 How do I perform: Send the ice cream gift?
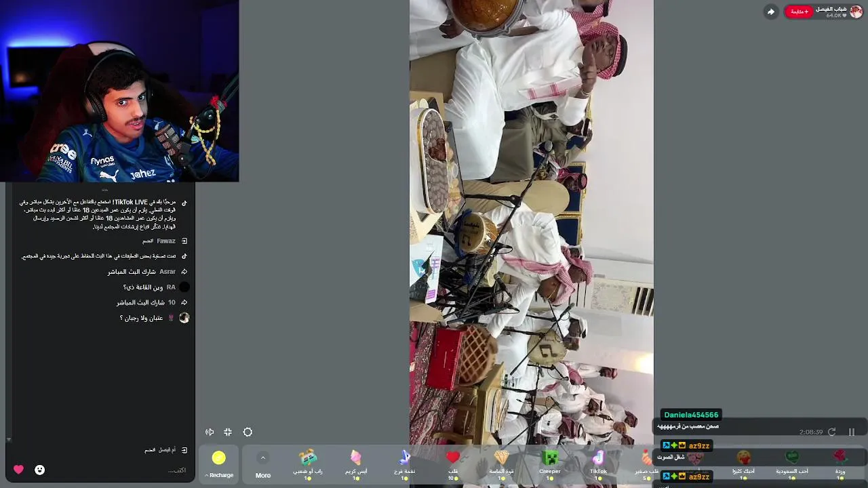(356, 465)
